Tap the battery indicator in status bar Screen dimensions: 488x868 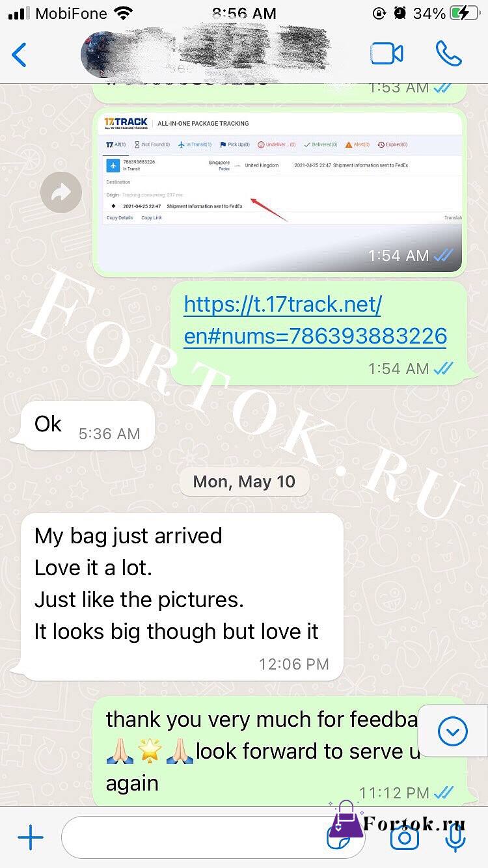pos(466,13)
